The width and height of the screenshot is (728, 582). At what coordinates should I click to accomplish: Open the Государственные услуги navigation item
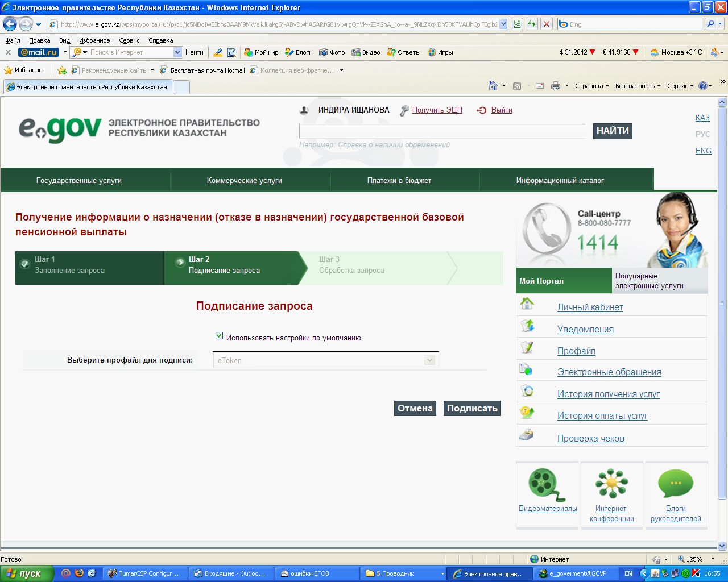coord(79,180)
